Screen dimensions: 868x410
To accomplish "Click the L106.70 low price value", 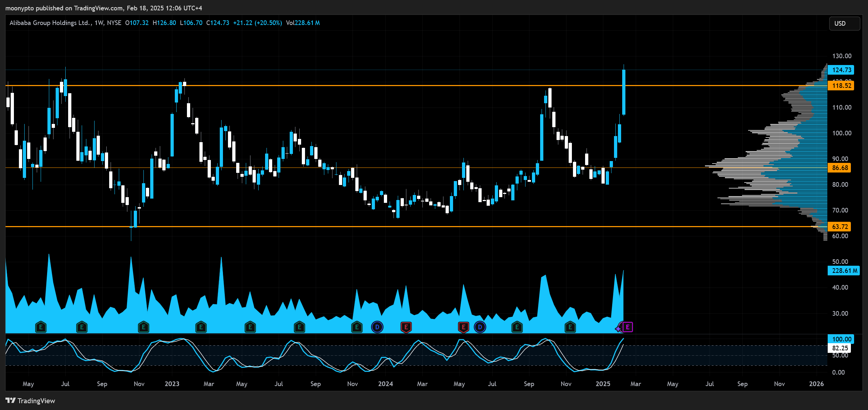I will pos(191,23).
